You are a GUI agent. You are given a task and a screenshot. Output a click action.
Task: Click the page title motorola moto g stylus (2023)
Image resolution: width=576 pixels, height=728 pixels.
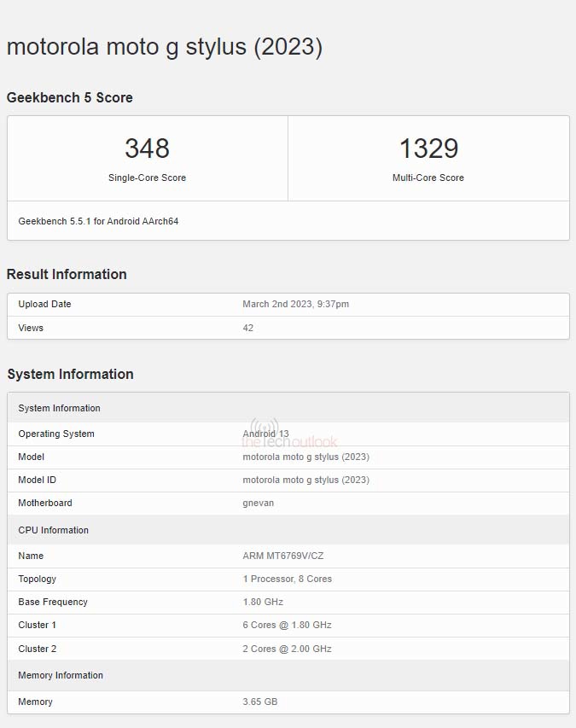click(x=164, y=47)
